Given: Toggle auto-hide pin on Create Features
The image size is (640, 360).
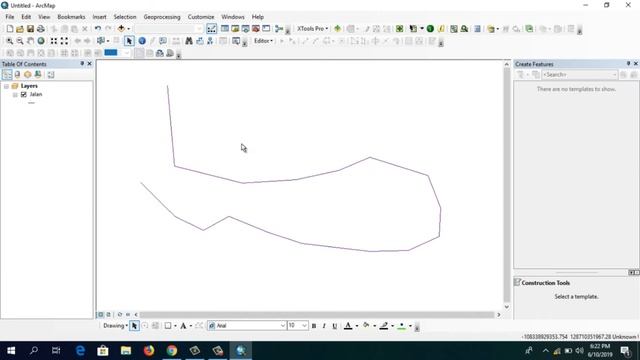Looking at the screenshot, I should point(628,64).
